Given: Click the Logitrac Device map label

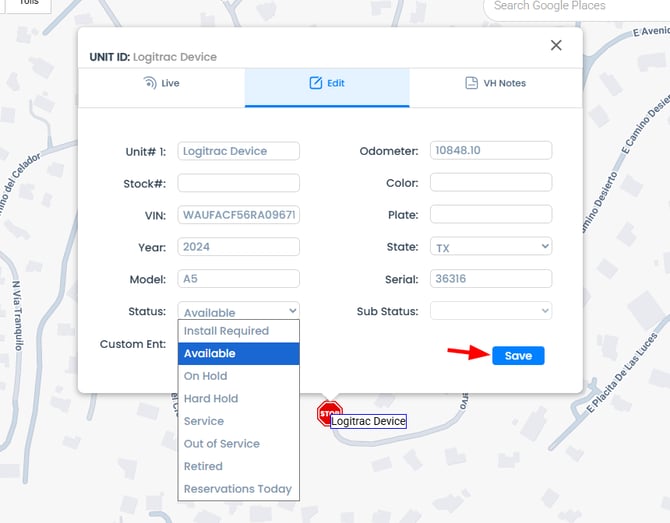Looking at the screenshot, I should (x=368, y=422).
